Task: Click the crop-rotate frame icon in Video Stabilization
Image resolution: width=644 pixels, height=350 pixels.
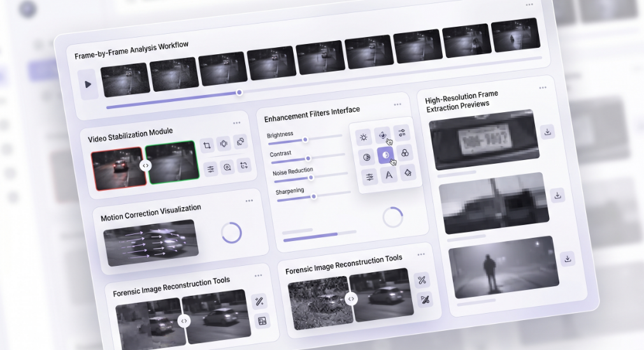Action: (x=244, y=165)
